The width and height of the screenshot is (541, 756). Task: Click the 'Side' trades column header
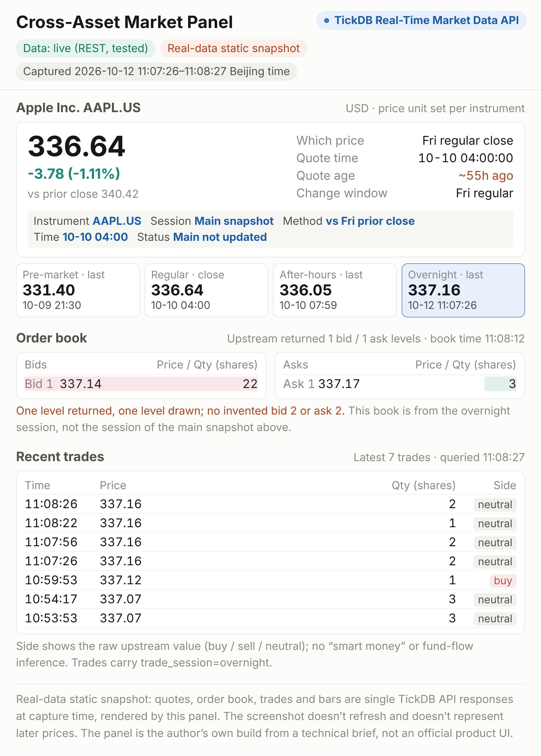click(505, 485)
